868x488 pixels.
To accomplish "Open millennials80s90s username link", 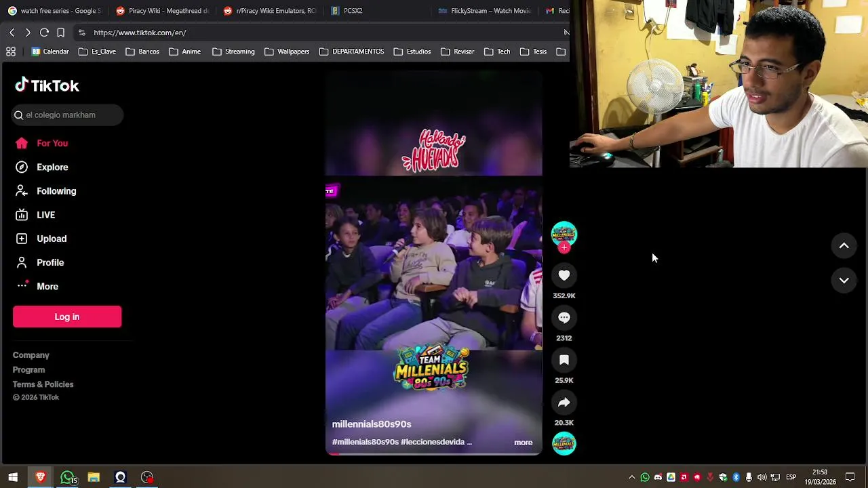I will point(372,424).
